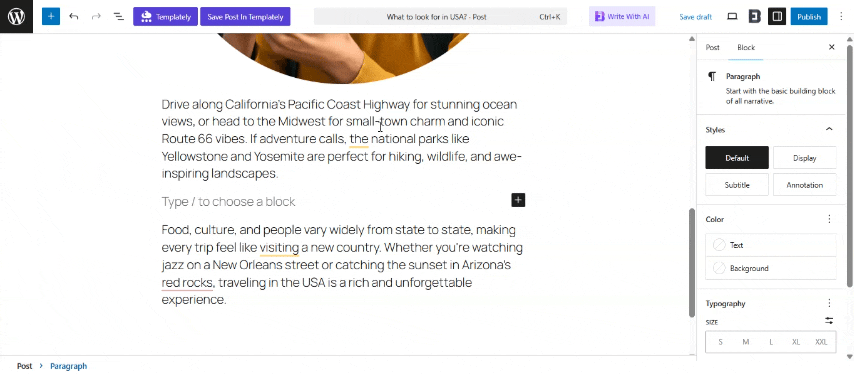The image size is (854, 374).
Task: Open the block inserter plus button
Action: (51, 16)
